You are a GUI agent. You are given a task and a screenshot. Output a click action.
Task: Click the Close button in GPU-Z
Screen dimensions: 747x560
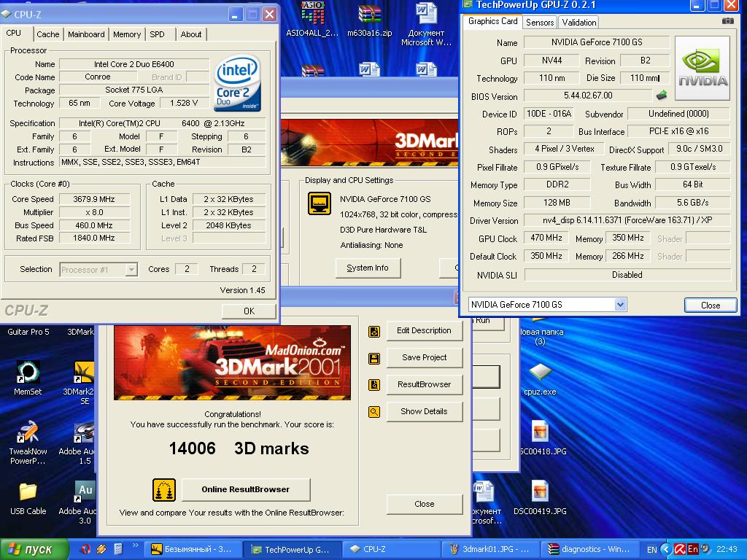[x=711, y=306]
